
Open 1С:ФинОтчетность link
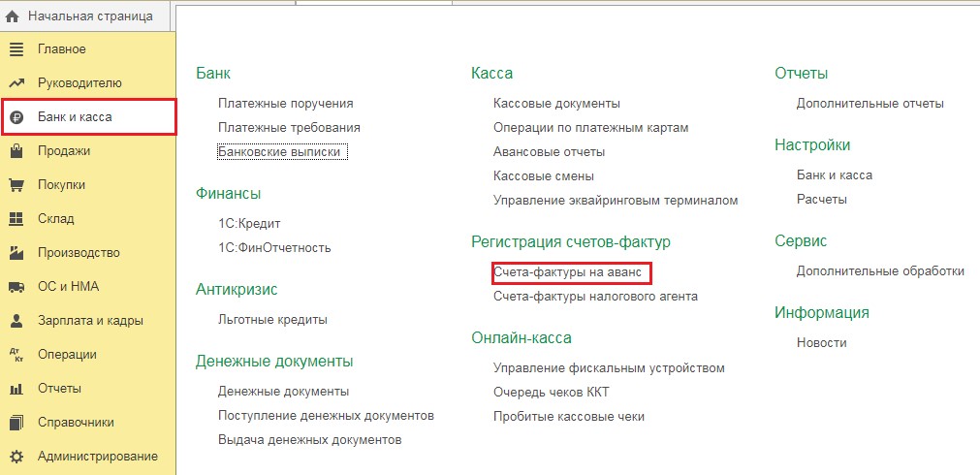(274, 248)
